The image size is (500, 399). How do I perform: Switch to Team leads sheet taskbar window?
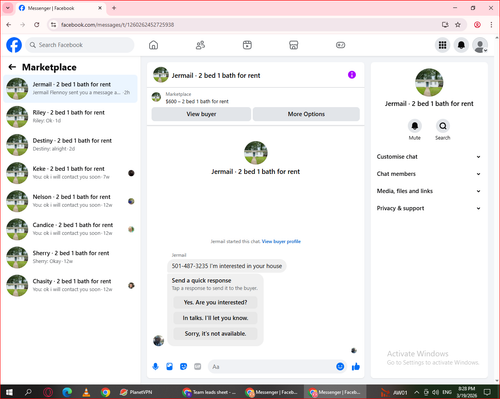tap(210, 392)
